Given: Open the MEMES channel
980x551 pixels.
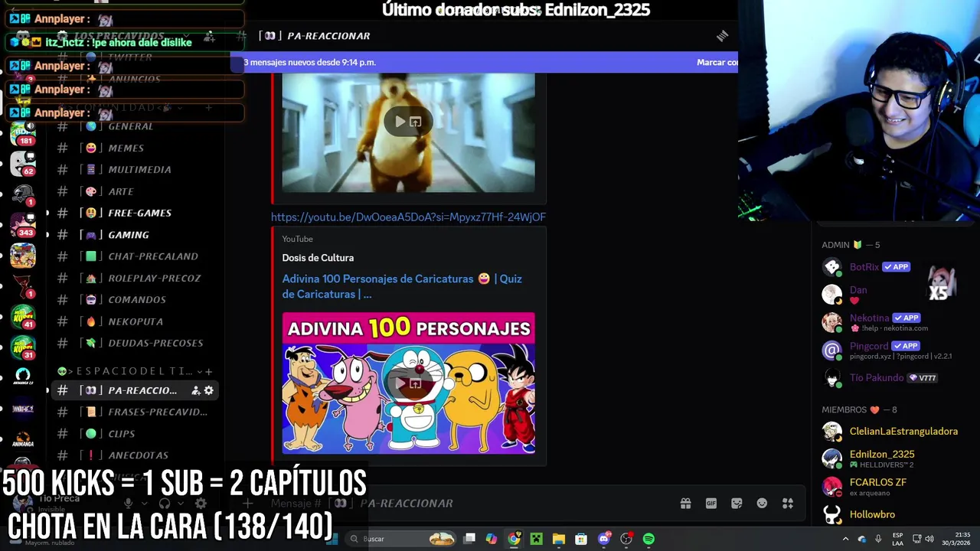Looking at the screenshot, I should 135,148.
